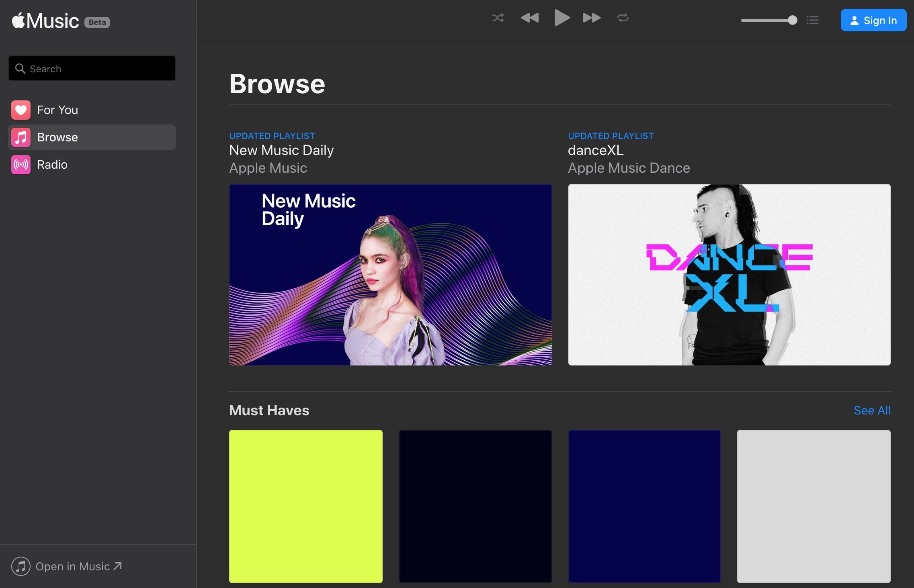Image resolution: width=914 pixels, height=588 pixels.
Task: Click See All for Must Haves
Action: [872, 410]
